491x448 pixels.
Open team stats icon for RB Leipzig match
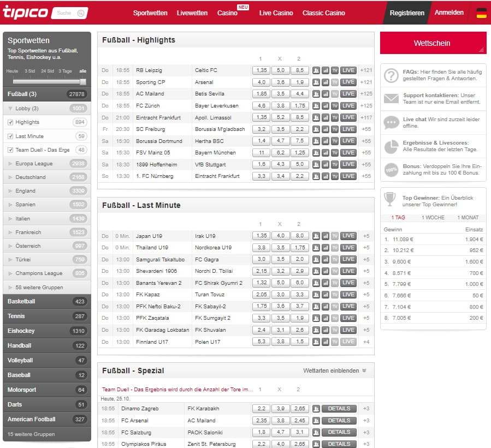coord(316,70)
